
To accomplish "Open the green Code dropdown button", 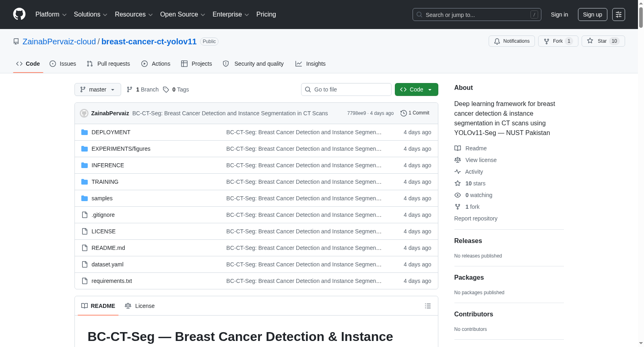I will pyautogui.click(x=417, y=89).
